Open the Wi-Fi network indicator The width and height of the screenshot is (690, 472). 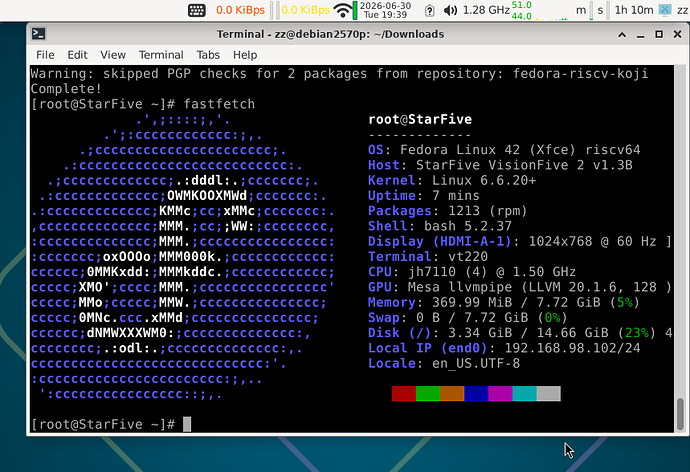[x=342, y=10]
